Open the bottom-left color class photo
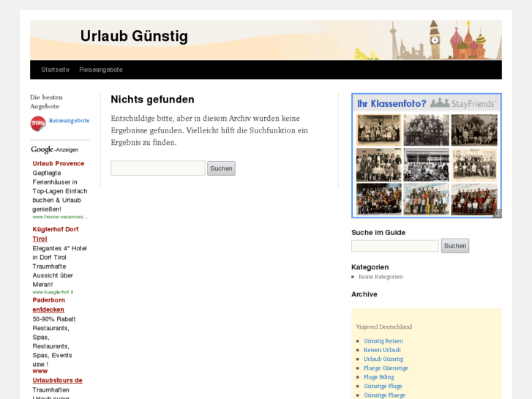The height and width of the screenshot is (399, 532). (378, 199)
